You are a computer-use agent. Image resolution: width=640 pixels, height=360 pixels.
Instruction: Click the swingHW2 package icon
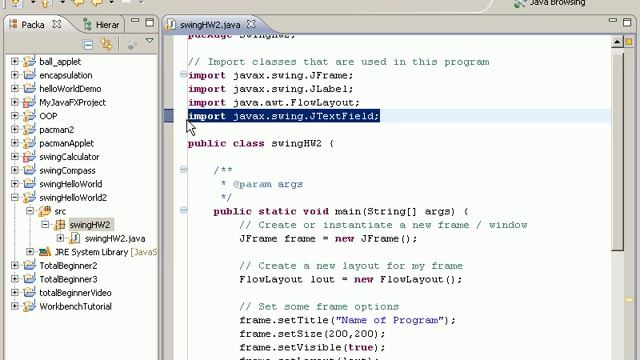(x=60, y=224)
